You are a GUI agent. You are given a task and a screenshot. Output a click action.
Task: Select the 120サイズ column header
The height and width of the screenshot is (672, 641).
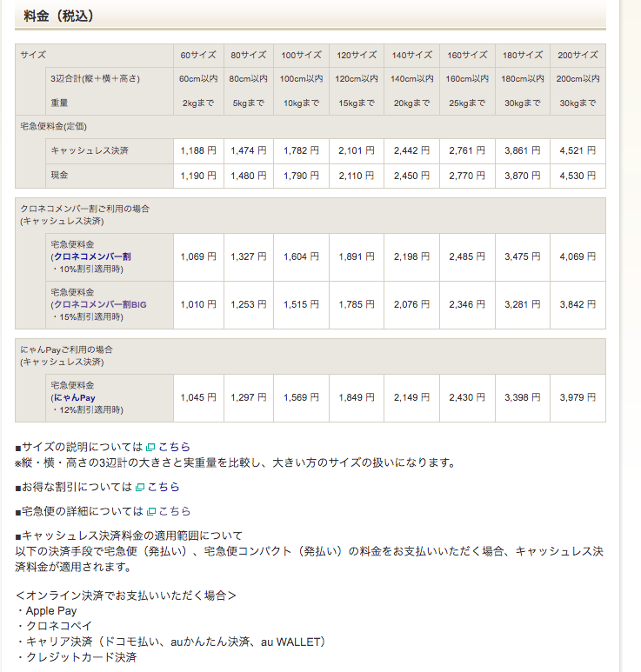click(357, 56)
